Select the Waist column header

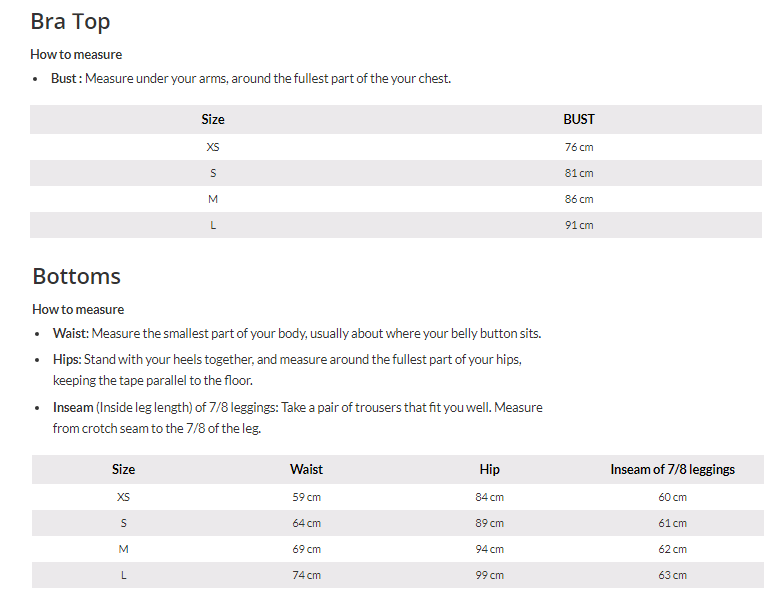tap(306, 469)
